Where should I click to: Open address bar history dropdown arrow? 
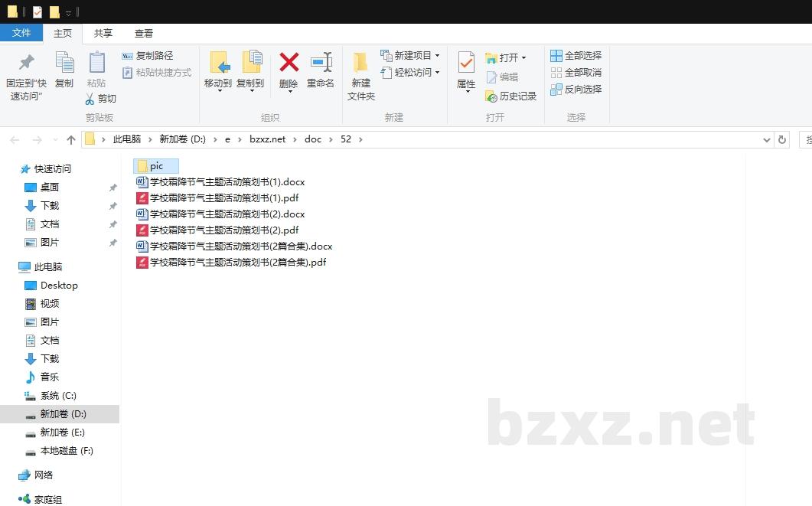767,140
